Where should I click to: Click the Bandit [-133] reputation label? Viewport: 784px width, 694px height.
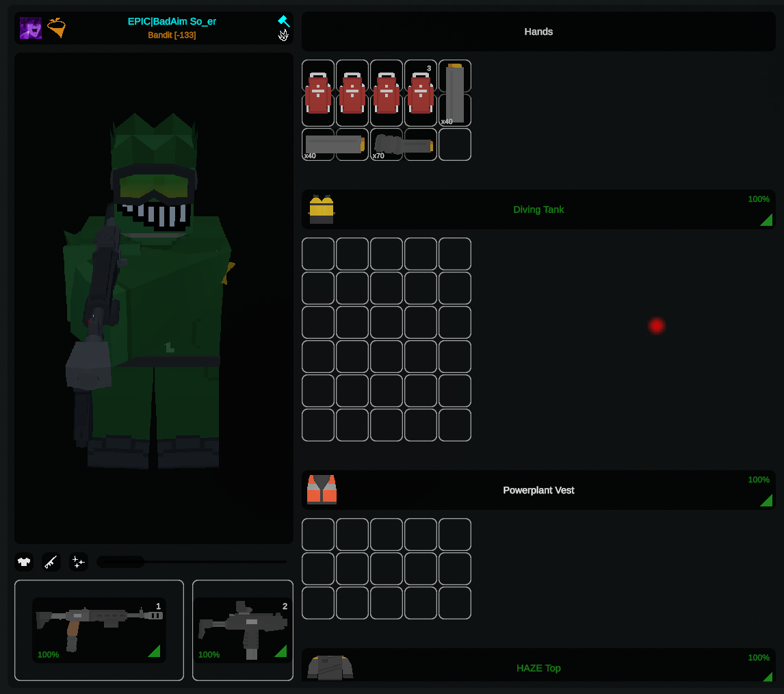click(172, 35)
